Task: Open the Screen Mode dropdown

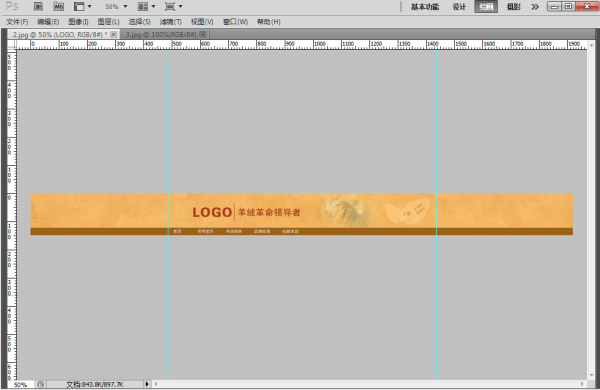Action: point(173,7)
